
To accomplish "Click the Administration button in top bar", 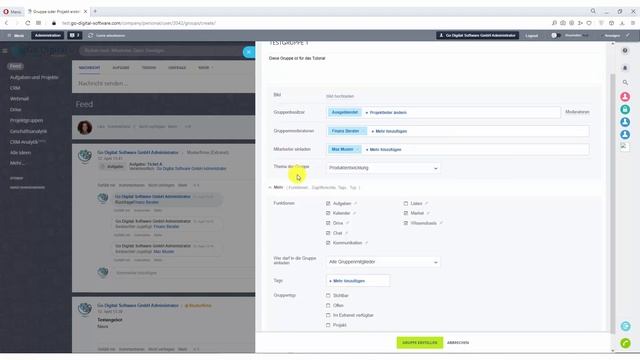I will [48, 36].
